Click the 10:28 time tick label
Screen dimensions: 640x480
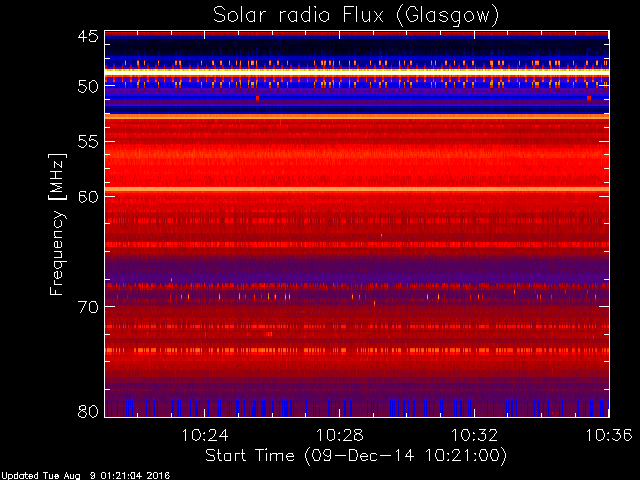[x=340, y=436]
